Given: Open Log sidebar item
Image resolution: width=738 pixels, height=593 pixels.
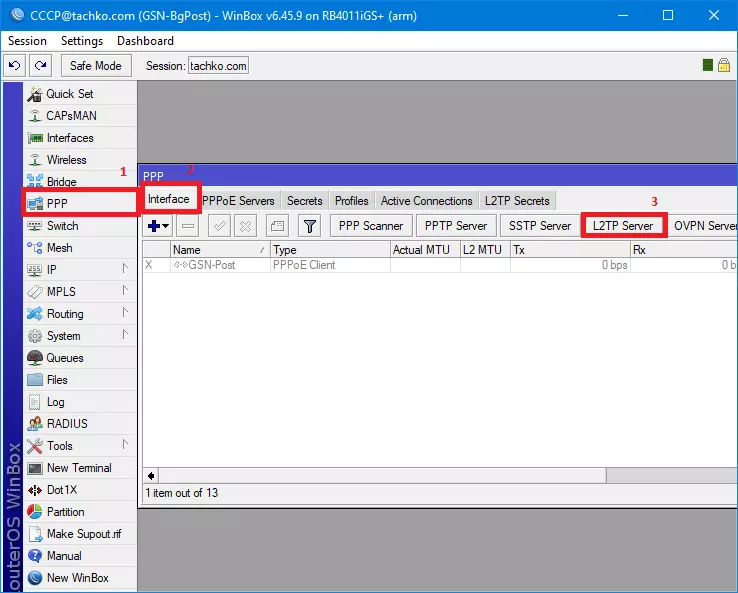Looking at the screenshot, I should [x=80, y=402].
